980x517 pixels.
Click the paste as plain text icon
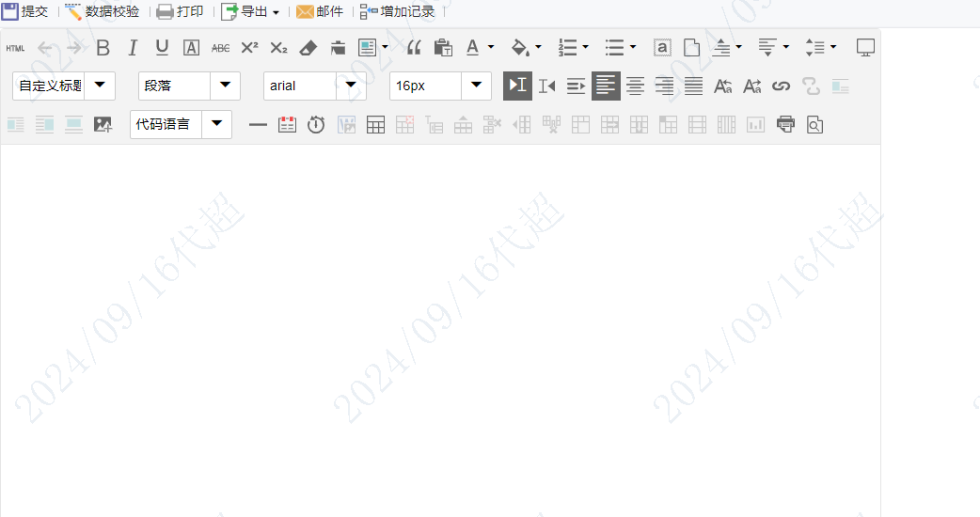point(443,48)
